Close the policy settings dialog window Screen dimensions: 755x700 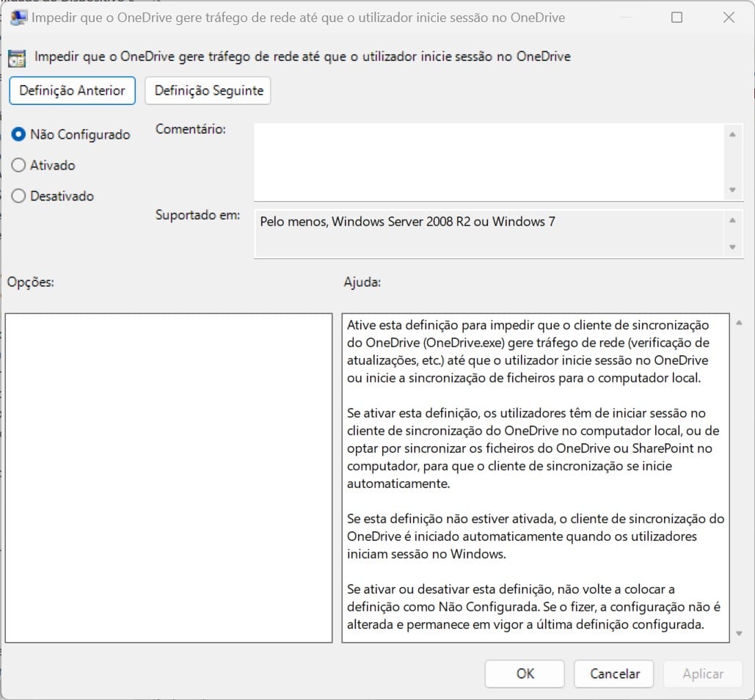729,18
